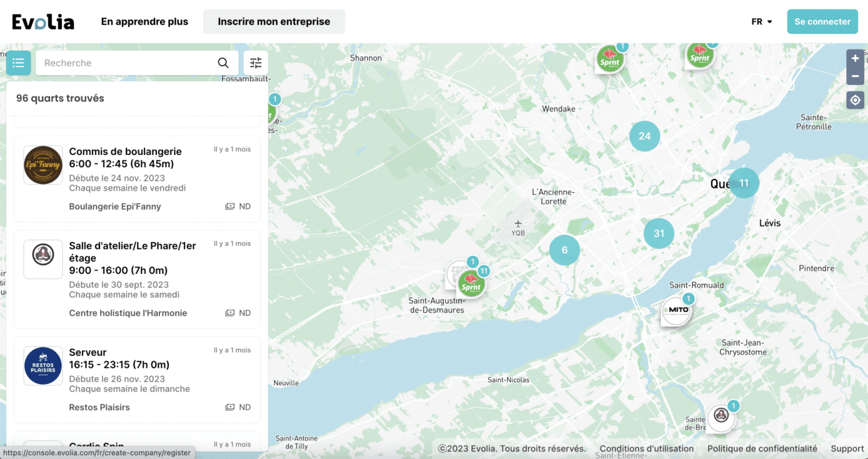Click the Restos Plaisirs logo thumbnail
Viewport: 868px width, 459px height.
tap(43, 365)
